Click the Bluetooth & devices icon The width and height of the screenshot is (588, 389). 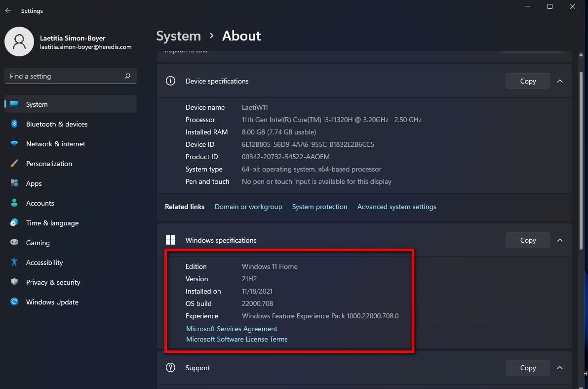point(14,124)
